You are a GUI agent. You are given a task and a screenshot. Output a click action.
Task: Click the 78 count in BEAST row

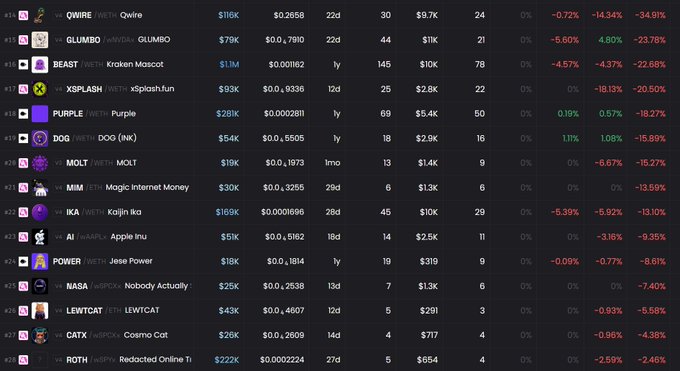pos(480,65)
